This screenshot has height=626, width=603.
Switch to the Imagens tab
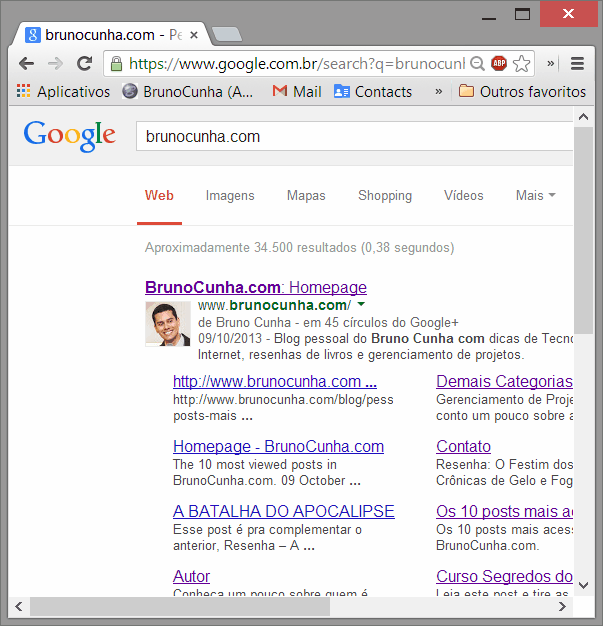click(x=230, y=196)
